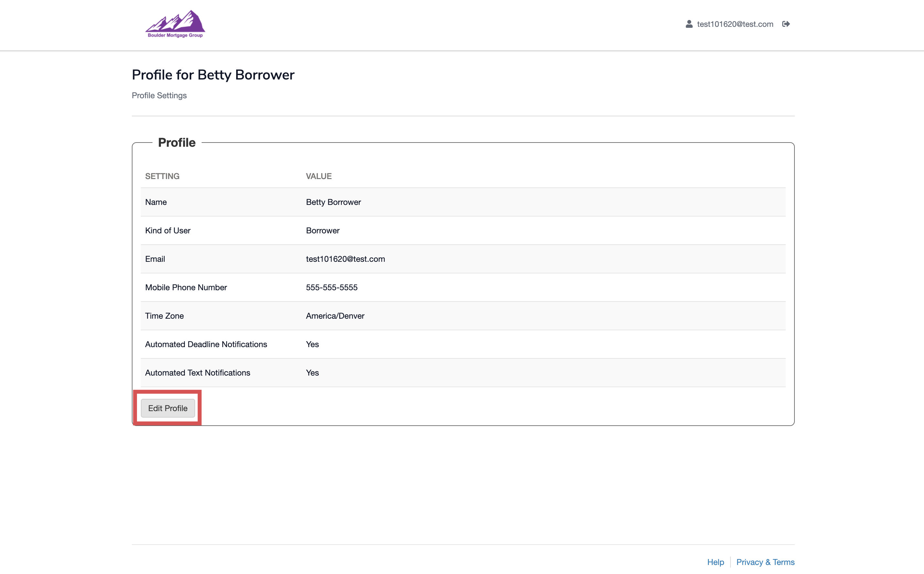
Task: Click the Kind of User row label
Action: [167, 230]
